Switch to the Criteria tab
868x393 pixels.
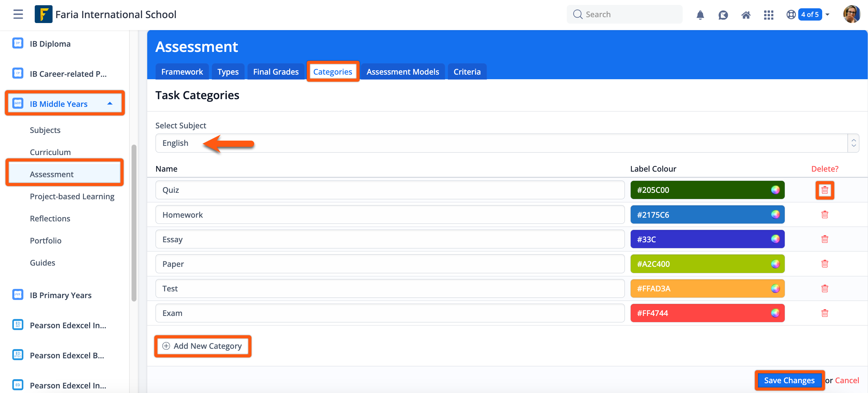[467, 72]
